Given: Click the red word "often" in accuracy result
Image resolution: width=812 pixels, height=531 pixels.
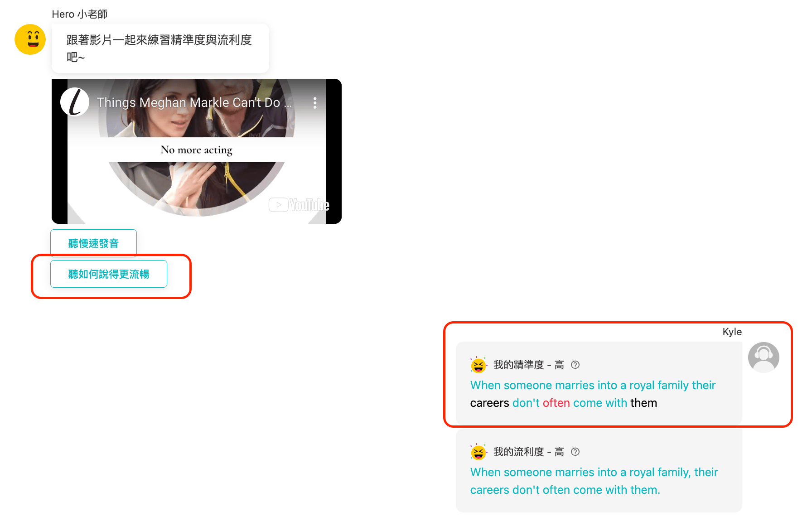Looking at the screenshot, I should coord(556,403).
